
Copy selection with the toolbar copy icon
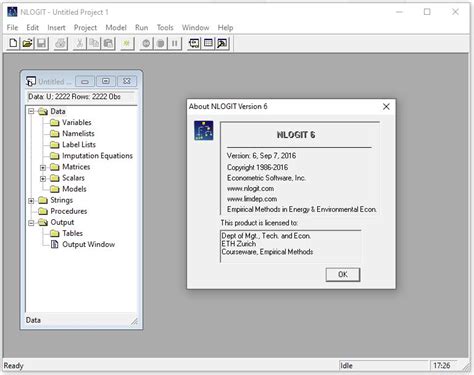[x=94, y=43]
